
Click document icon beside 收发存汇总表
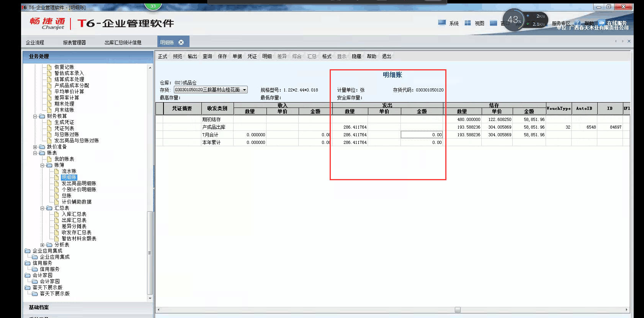click(57, 232)
